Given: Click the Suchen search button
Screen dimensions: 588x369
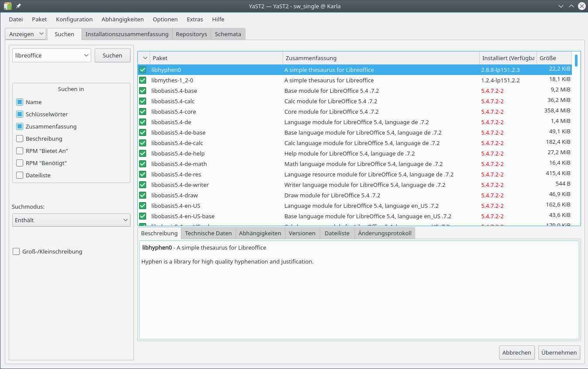Looking at the screenshot, I should (x=113, y=55).
